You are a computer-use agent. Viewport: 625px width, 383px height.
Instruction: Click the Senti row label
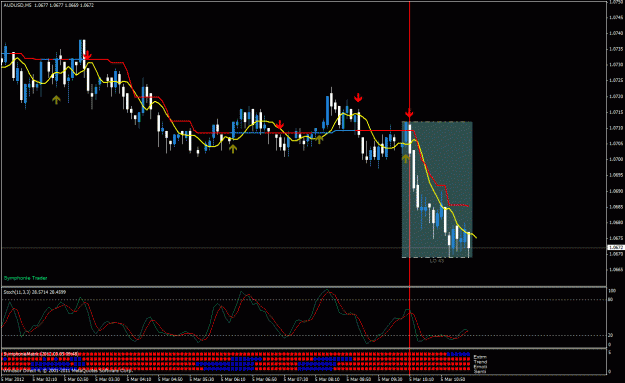coord(480,371)
